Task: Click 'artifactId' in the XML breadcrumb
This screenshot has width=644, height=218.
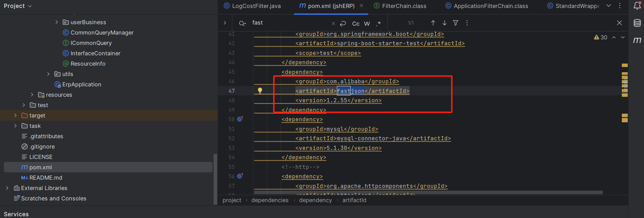Action: 354,200
